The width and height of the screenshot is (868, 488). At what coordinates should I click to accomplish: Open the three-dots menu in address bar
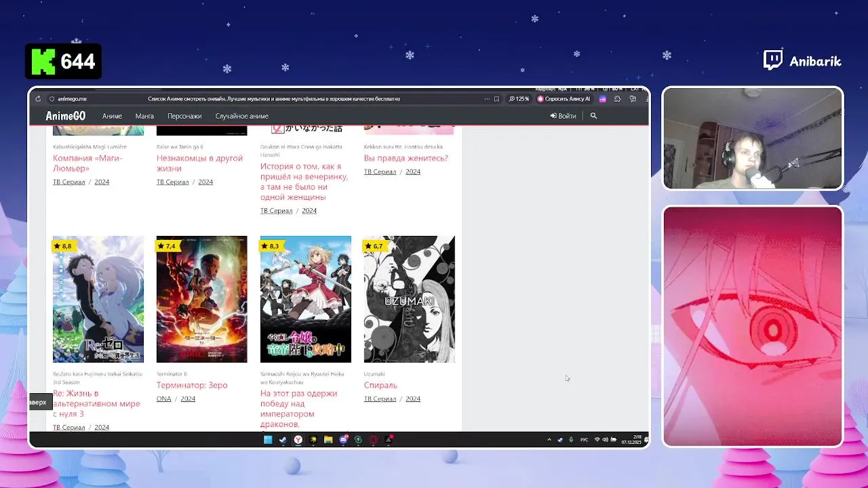[486, 99]
